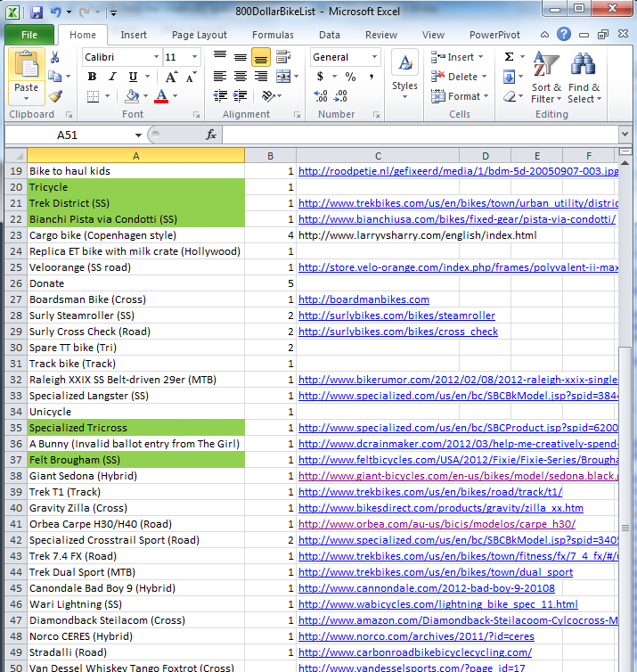Click the Decrease Indent icon
637x672 pixels.
220,96
